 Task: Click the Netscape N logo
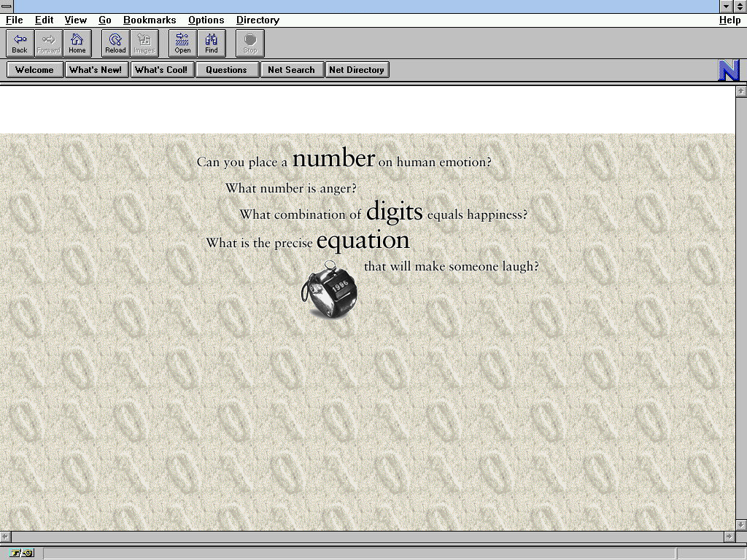click(729, 70)
